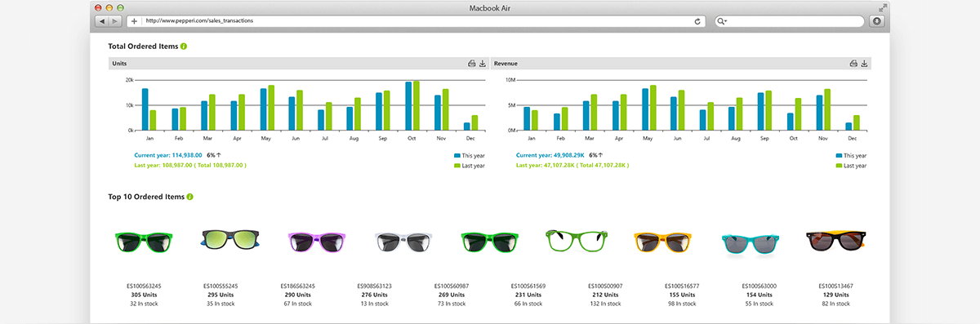Click 'Current year: 49,908.29K' in Revenue panel

[x=550, y=154]
